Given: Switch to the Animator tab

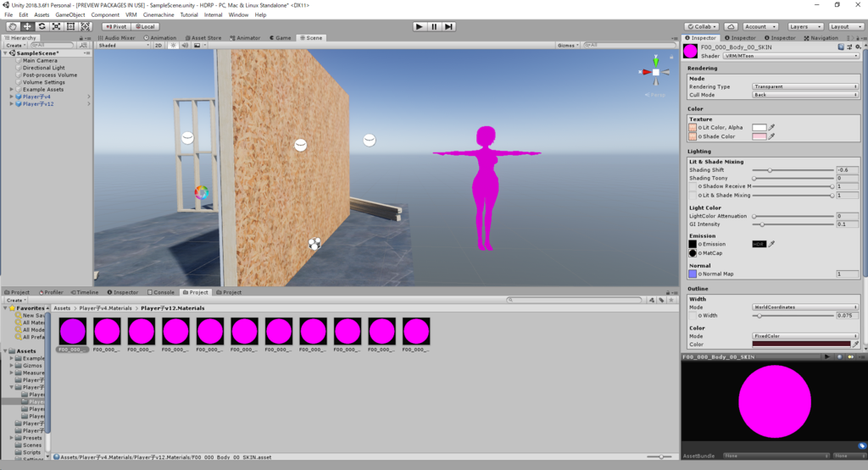Looking at the screenshot, I should (245, 37).
